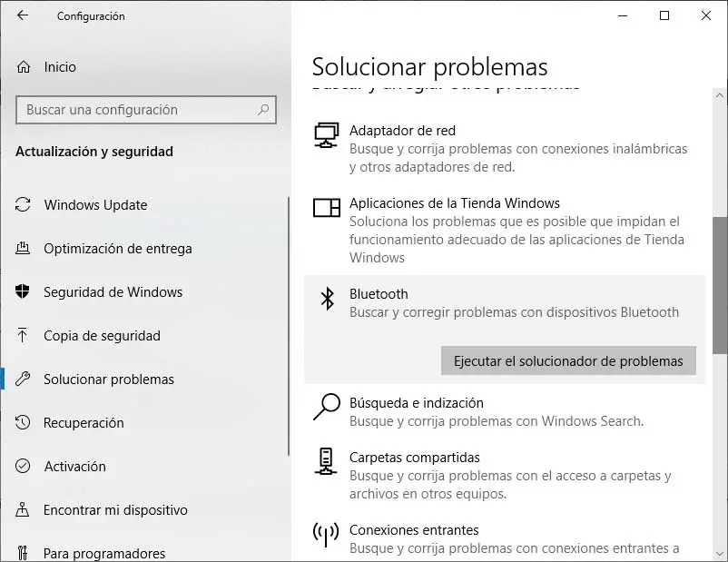
Task: Click the Buscar una configuración search field
Action: pyautogui.click(x=136, y=110)
